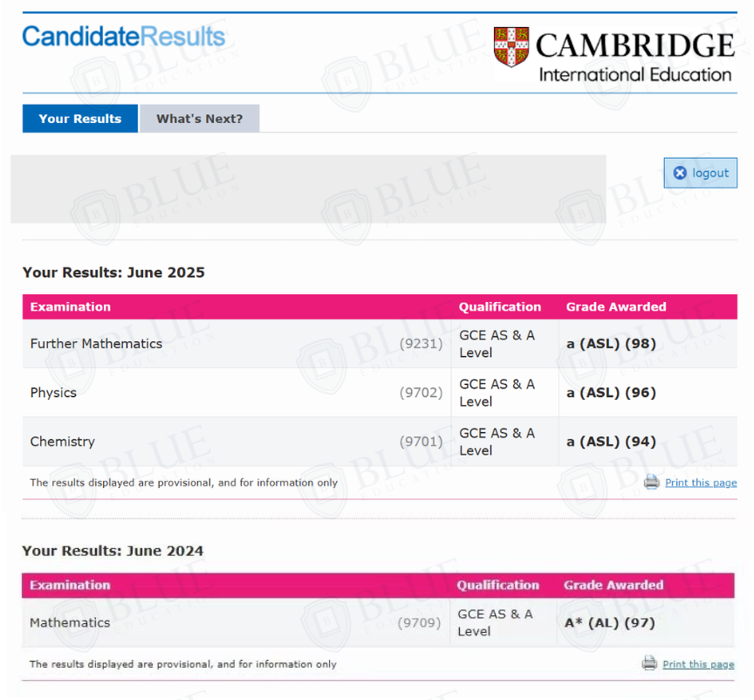The height and width of the screenshot is (700, 754).
Task: Click syllabus code (9231)
Action: pyautogui.click(x=421, y=344)
